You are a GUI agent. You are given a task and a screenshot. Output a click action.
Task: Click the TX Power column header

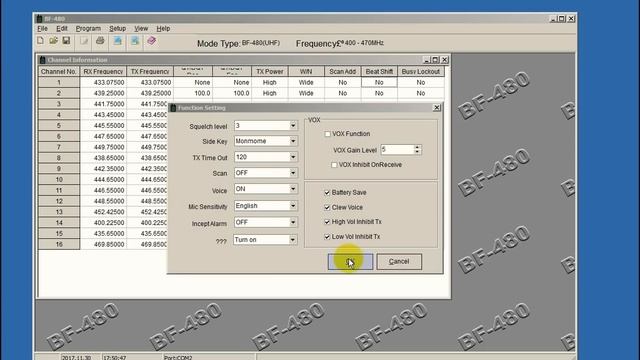pos(270,71)
